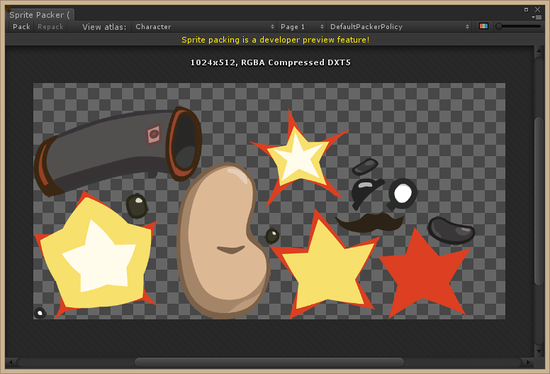This screenshot has height=374, width=550.
Task: Expand the DefaultPackerPolicy dropdown
Action: coord(399,27)
